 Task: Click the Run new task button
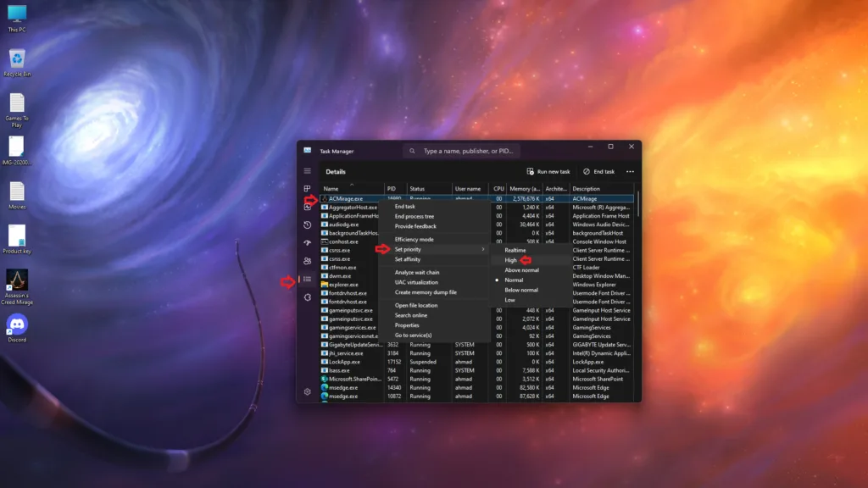(548, 171)
